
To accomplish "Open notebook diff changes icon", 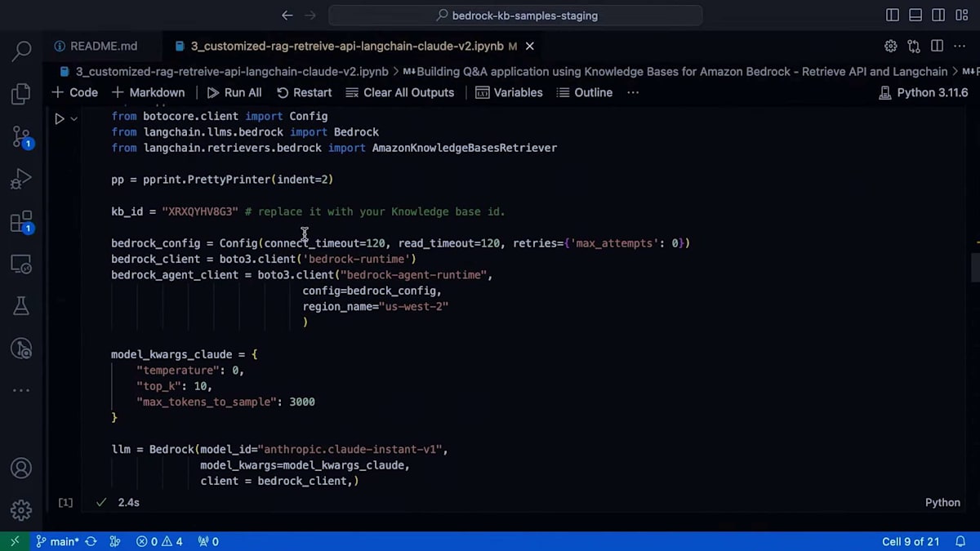I will 914,46.
